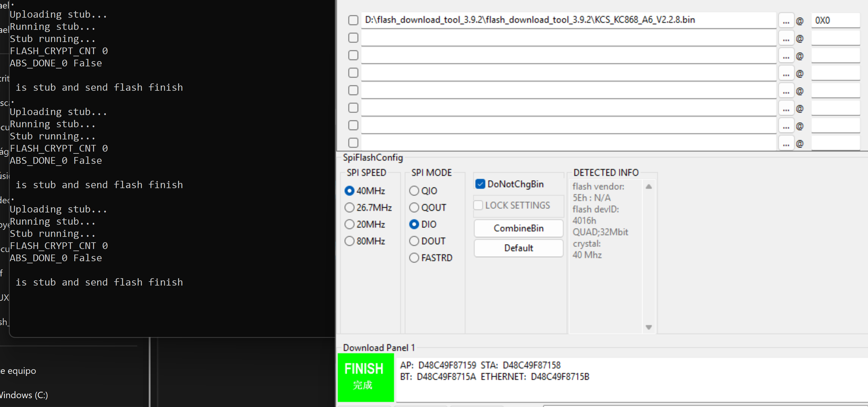Viewport: 868px width, 407px height.
Task: Select DOUT SPI mode
Action: coord(414,241)
